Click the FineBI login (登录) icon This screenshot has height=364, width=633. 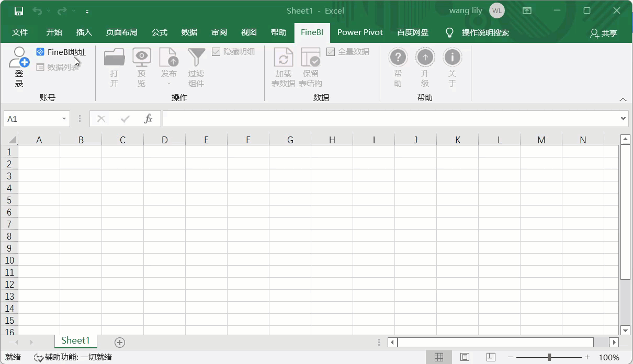tap(19, 58)
